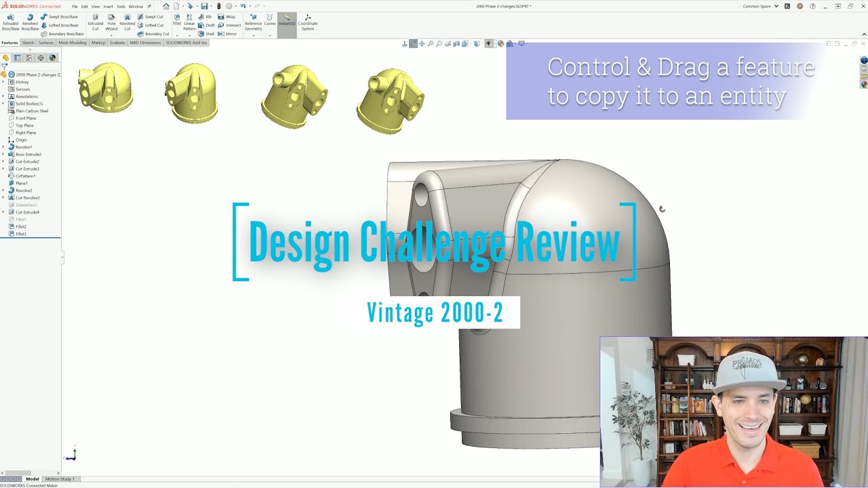Screen dimensions: 868x488
Task: Click the Home icon in title bar
Action: 166,6
